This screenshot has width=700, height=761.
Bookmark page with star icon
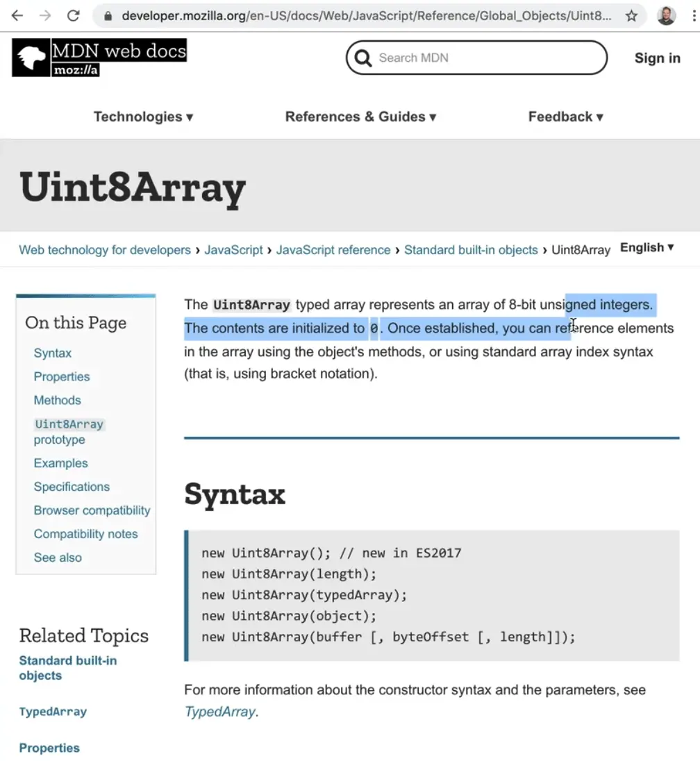click(631, 15)
